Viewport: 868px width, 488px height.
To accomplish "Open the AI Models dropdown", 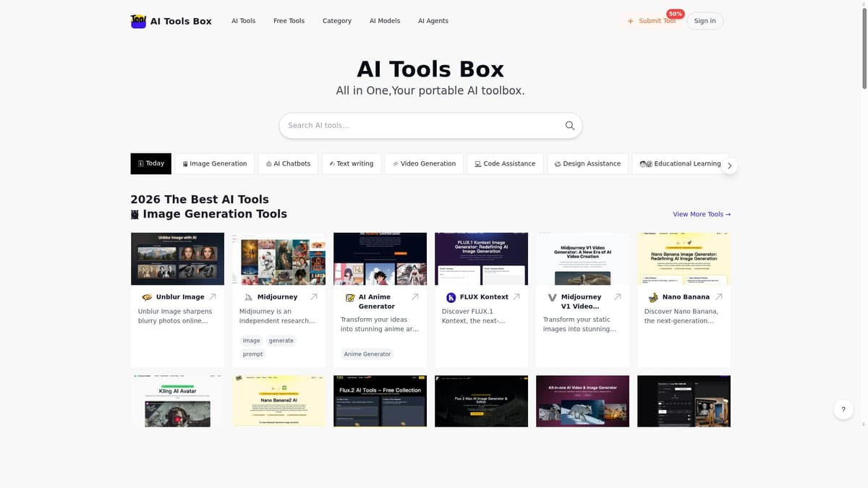I will pos(384,20).
